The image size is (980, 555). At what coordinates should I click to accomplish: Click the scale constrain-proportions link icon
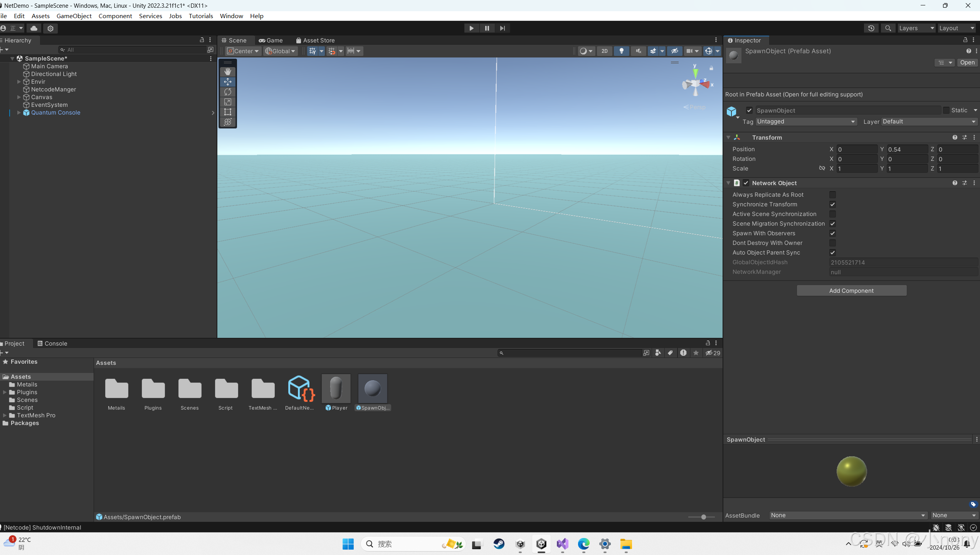tap(822, 168)
